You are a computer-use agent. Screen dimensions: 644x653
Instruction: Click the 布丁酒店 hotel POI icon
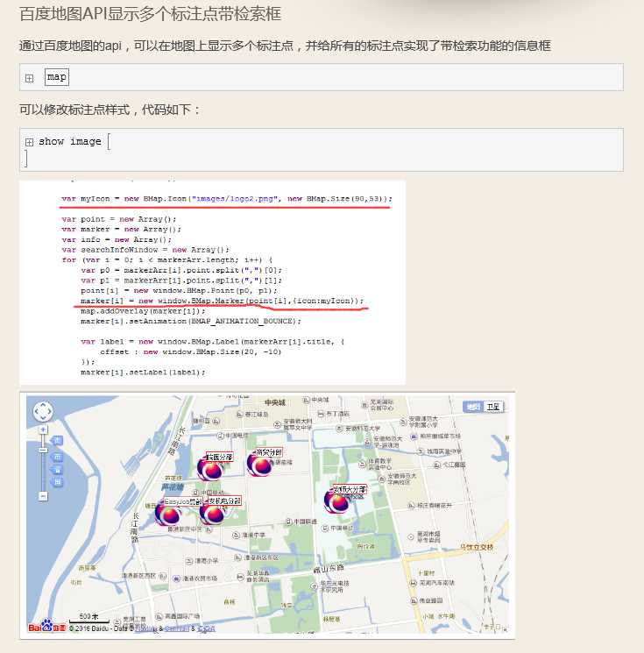pos(321,414)
